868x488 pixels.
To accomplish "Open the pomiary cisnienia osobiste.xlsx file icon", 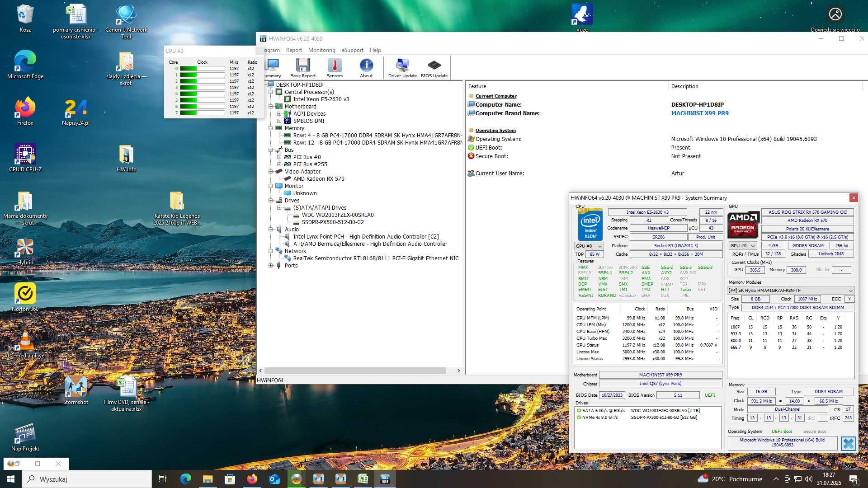I will pos(76,22).
